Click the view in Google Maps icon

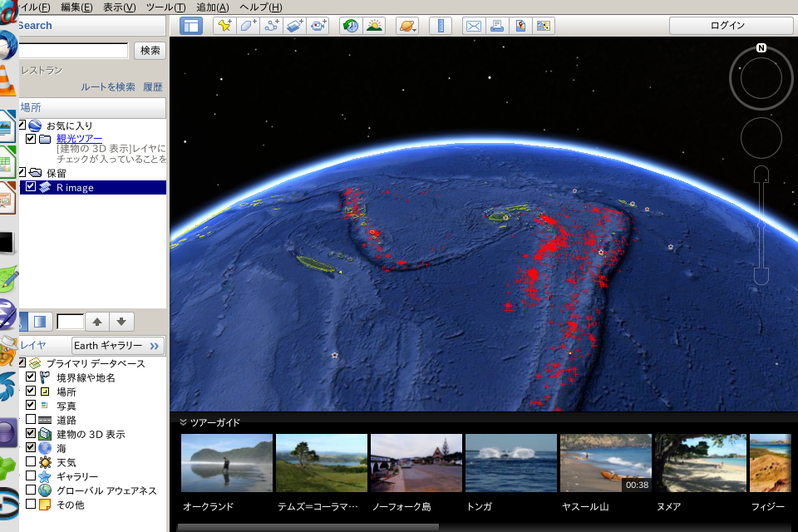pyautogui.click(x=520, y=26)
